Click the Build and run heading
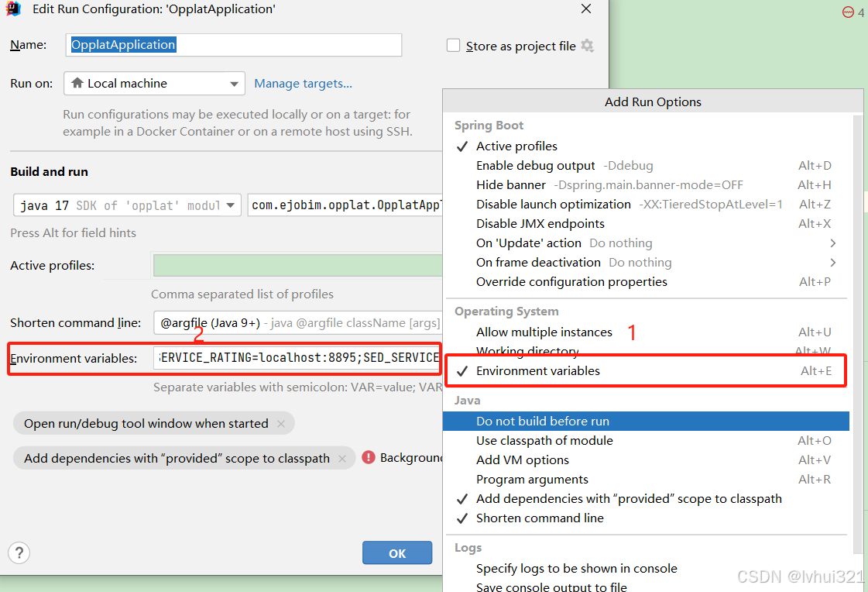 point(50,172)
